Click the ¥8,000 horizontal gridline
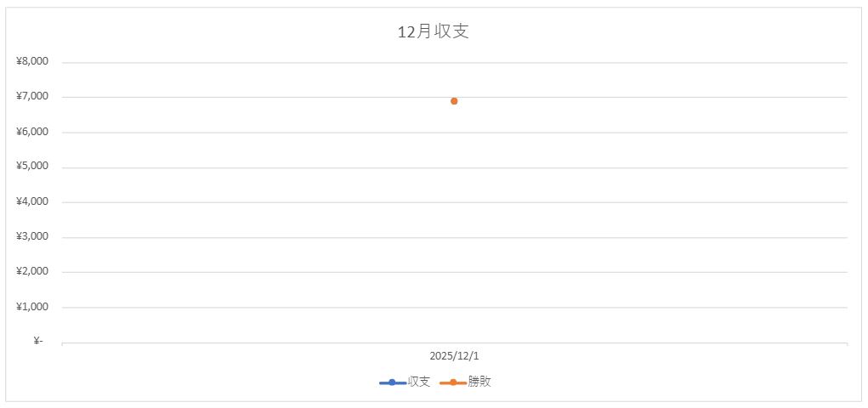 coord(255,62)
